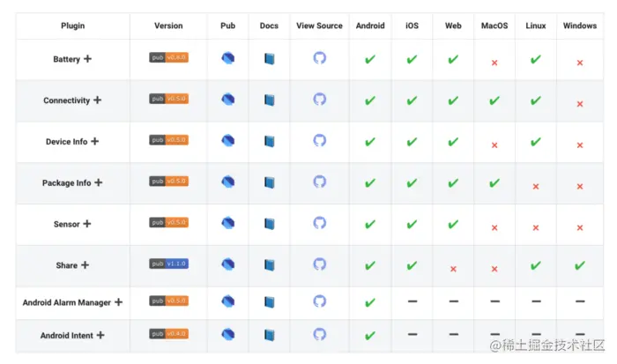Open the Connectivity Docs book icon

point(270,100)
